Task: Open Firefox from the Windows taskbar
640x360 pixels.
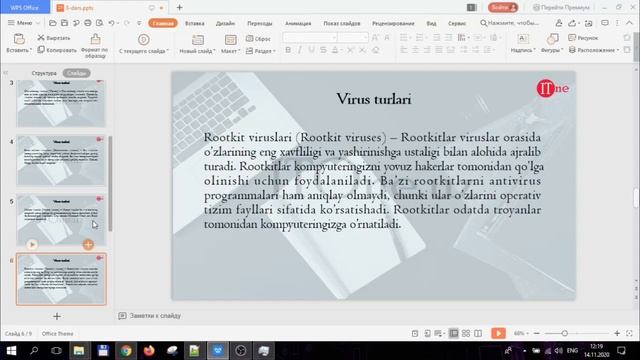Action: [149, 351]
